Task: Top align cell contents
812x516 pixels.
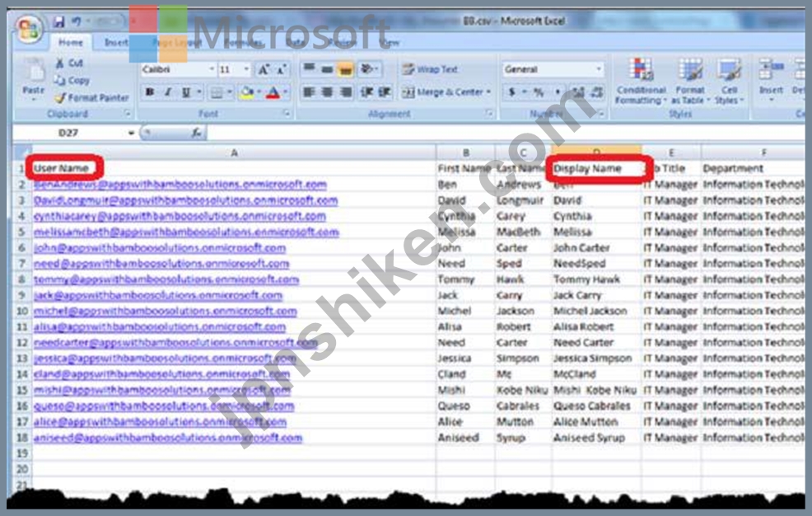Action: (309, 69)
